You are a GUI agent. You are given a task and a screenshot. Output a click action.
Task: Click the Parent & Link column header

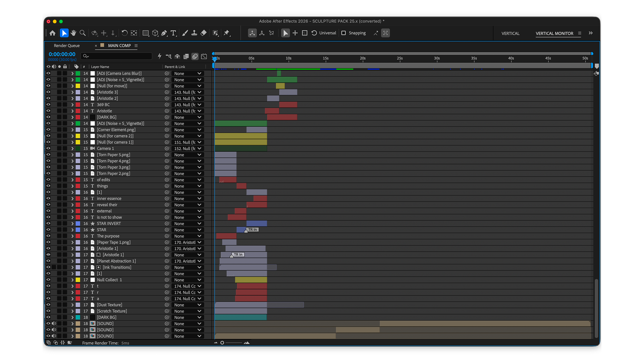(x=175, y=67)
